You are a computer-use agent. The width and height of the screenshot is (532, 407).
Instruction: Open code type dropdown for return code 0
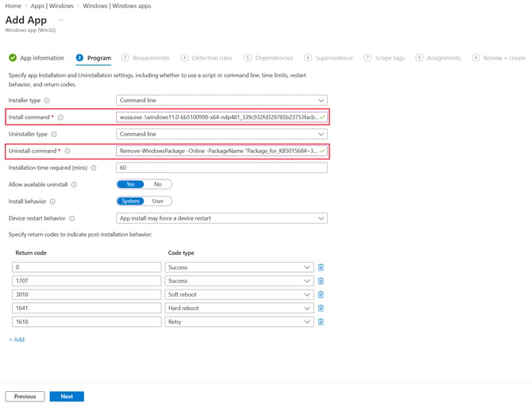[x=239, y=267]
